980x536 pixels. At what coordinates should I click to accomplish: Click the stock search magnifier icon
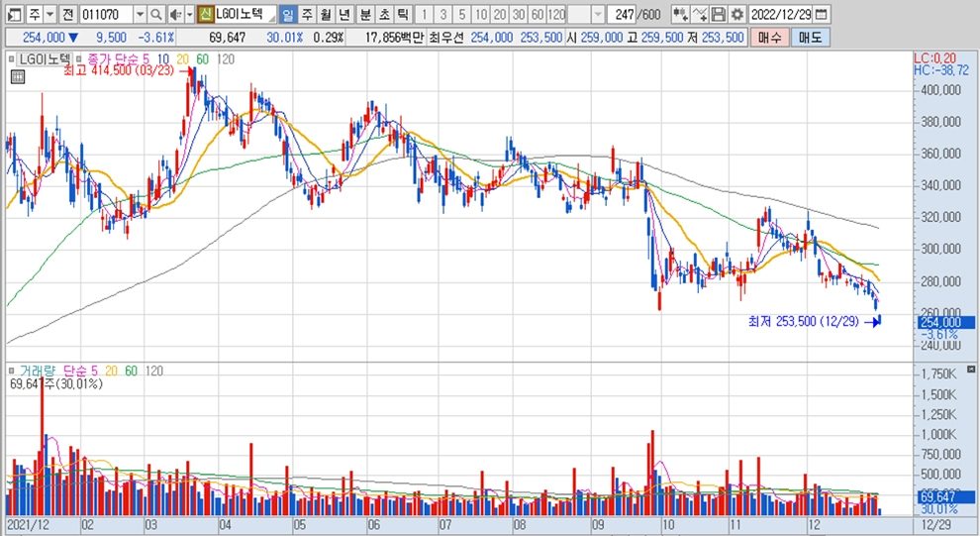click(156, 15)
